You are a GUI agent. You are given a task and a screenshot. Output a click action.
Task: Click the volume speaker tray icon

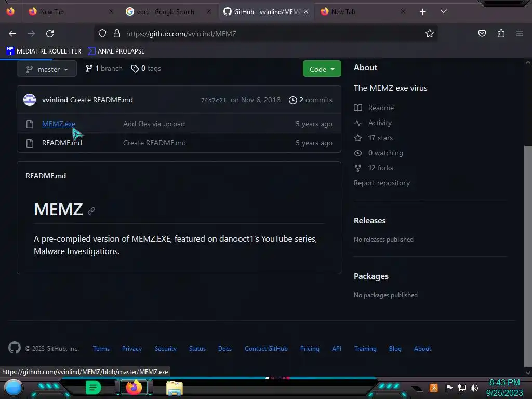(x=474, y=388)
